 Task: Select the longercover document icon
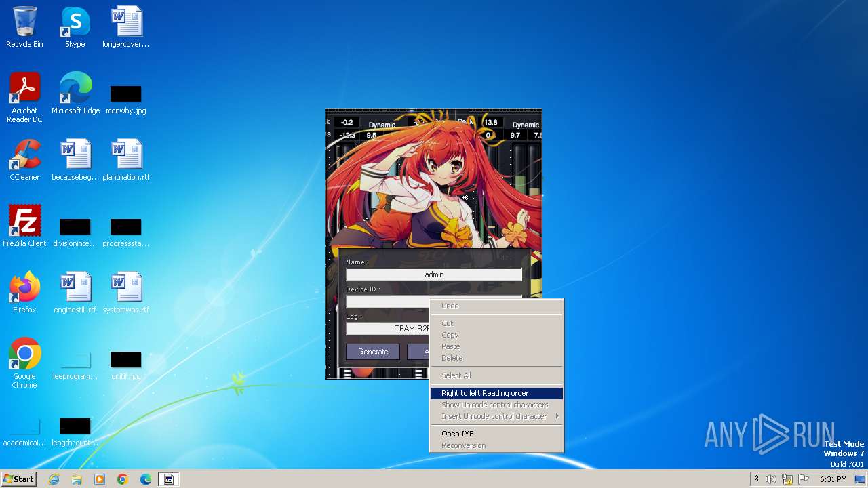tap(126, 27)
